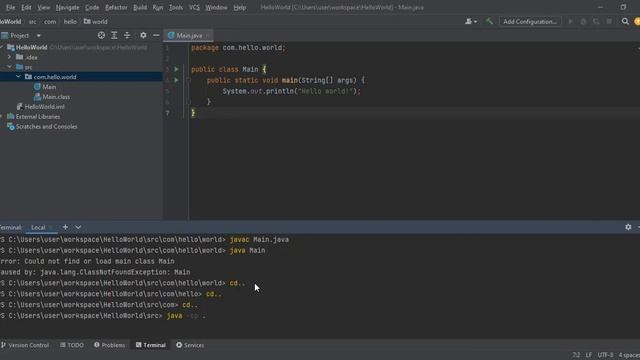This screenshot has width=640, height=360.
Task: Open the Services tool window
Action: tap(190, 345)
